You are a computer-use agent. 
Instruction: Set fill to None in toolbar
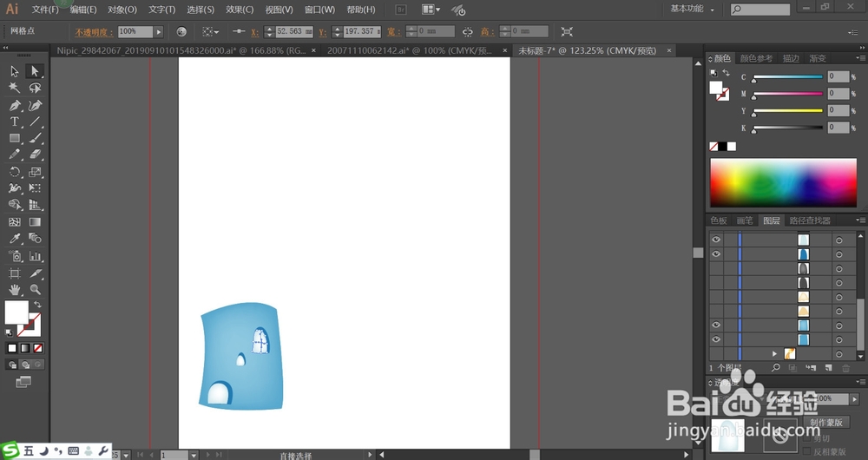pos(37,348)
